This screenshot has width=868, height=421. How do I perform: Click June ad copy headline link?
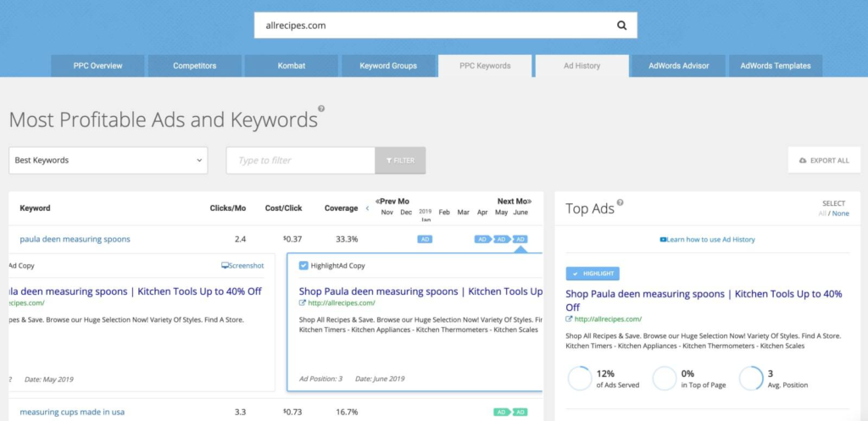pos(420,291)
